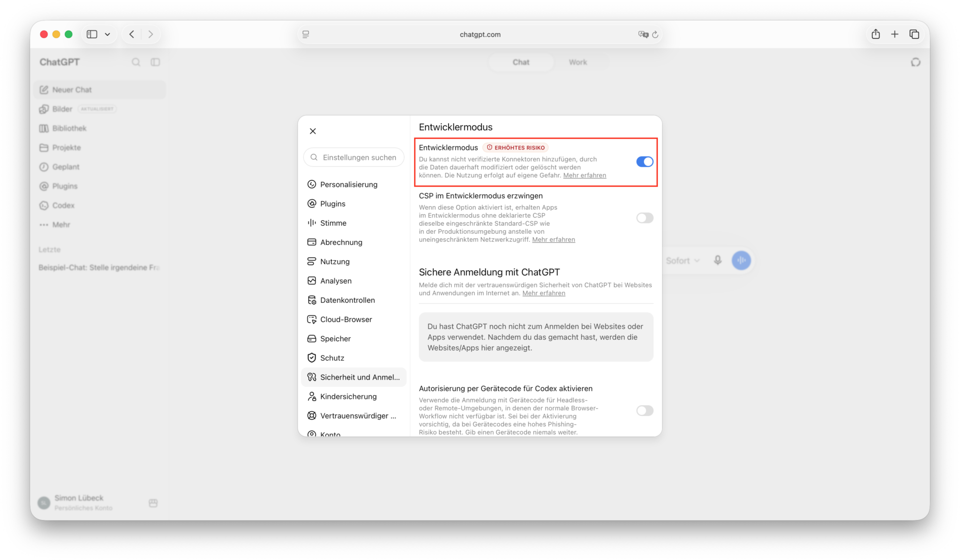Expand the Safari sidebar options chevron

tap(107, 34)
